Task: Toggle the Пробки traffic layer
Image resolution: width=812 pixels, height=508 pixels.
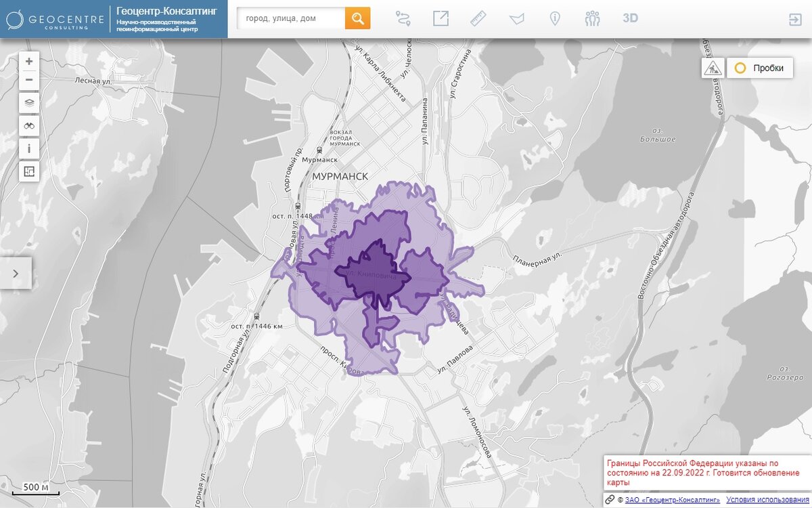Action: [x=760, y=68]
